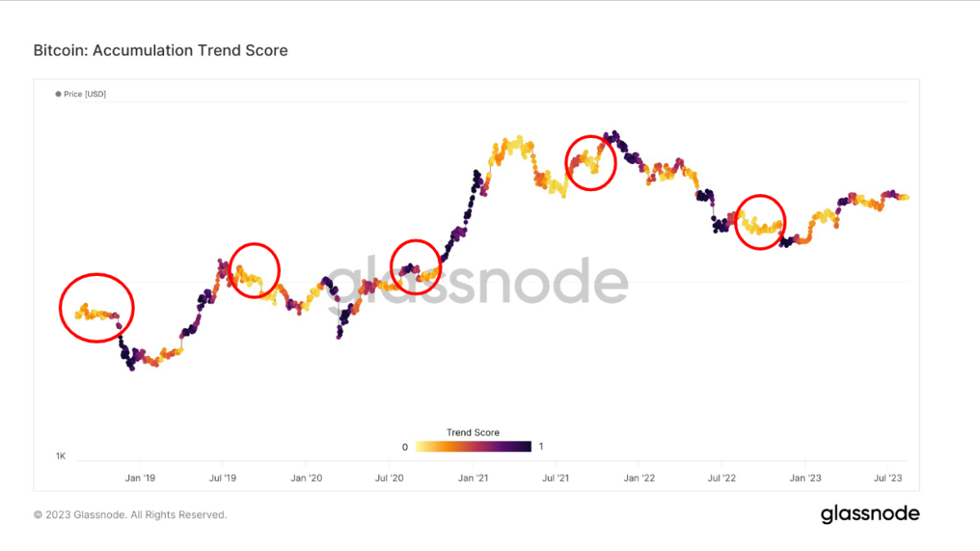Image resolution: width=980 pixels, height=551 pixels.
Task: Click the red circle before Jan '19
Action: (96, 307)
